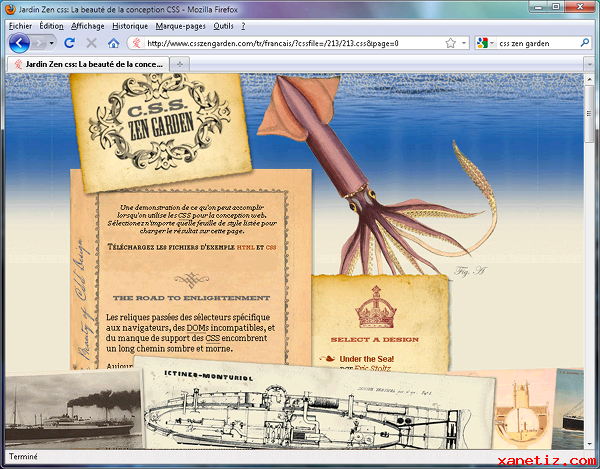Go to the Home page icon
Screen dimensions: 600x469
pos(113,43)
